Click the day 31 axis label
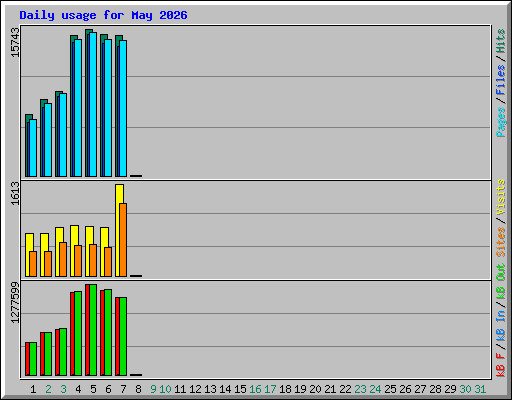512x400 pixels. [480, 389]
